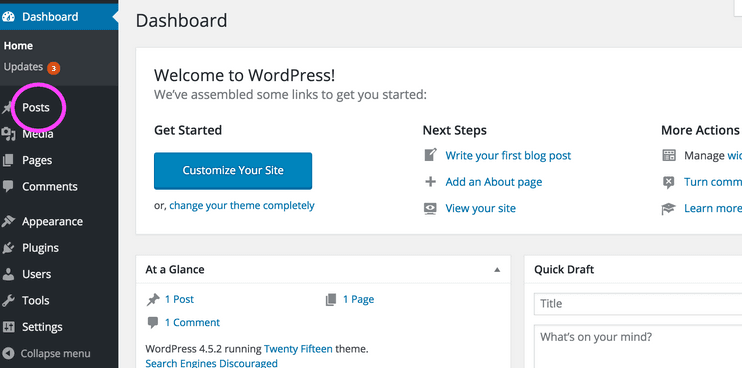This screenshot has height=368, width=742.
Task: Click the Settings sliders icon
Action: pyautogui.click(x=8, y=327)
